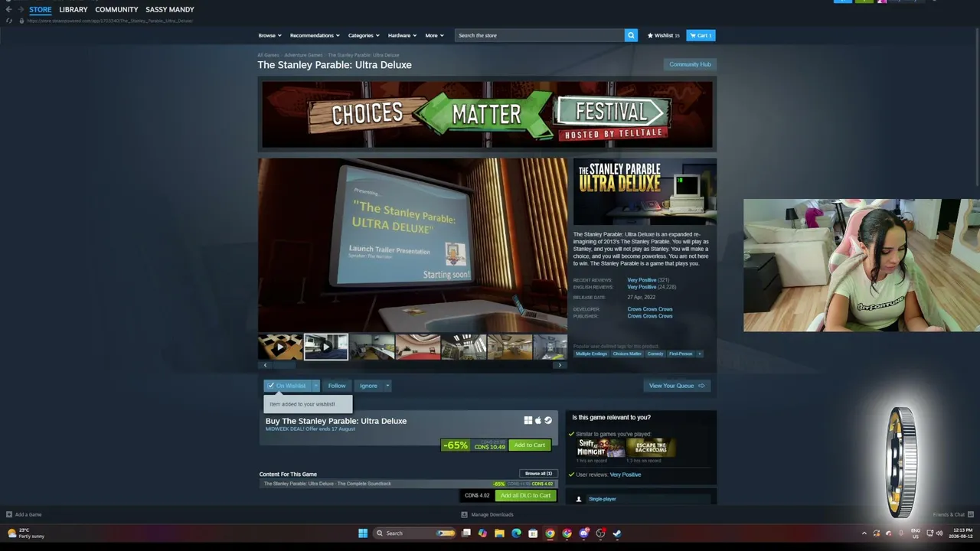Select the first video thumbnail
The height and width of the screenshot is (551, 980).
pyautogui.click(x=280, y=347)
